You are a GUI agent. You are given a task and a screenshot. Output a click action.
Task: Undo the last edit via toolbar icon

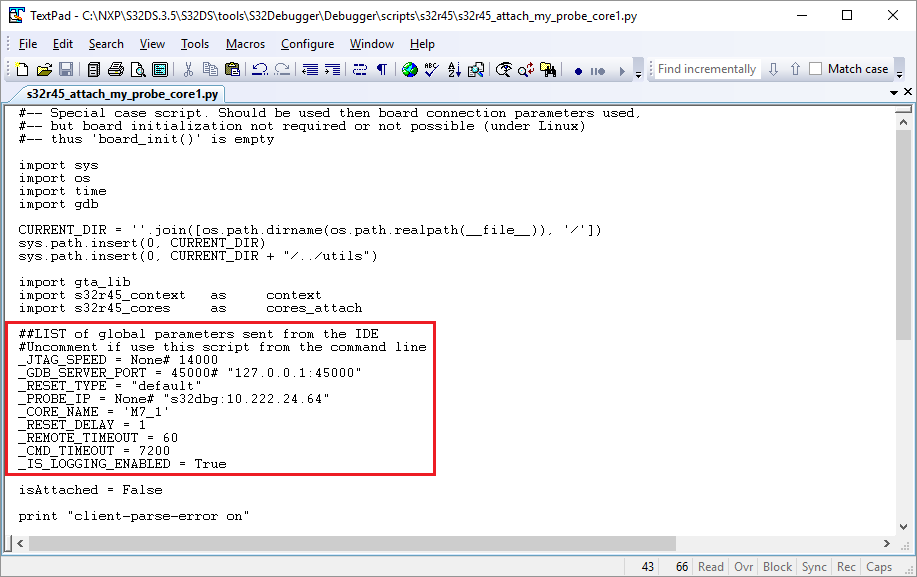tap(261, 68)
